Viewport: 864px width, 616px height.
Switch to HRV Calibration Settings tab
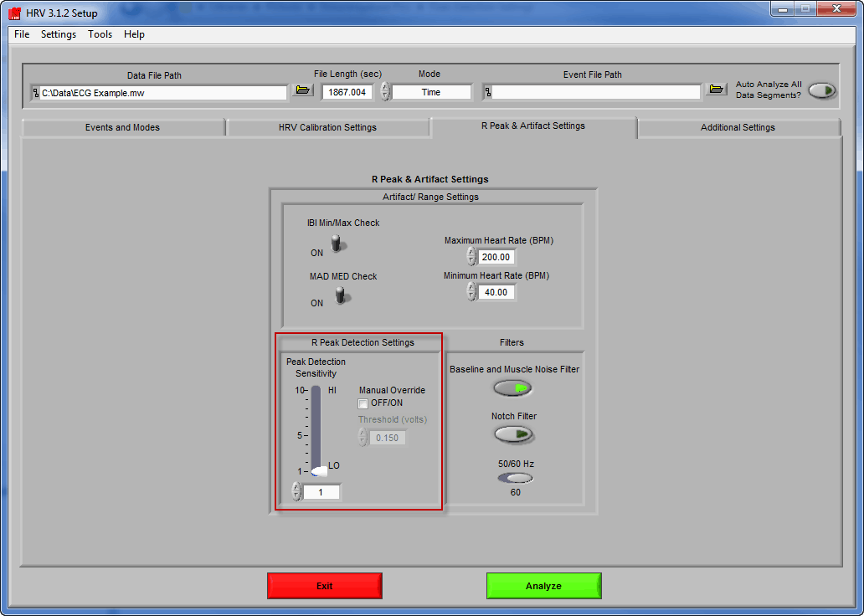click(x=328, y=127)
